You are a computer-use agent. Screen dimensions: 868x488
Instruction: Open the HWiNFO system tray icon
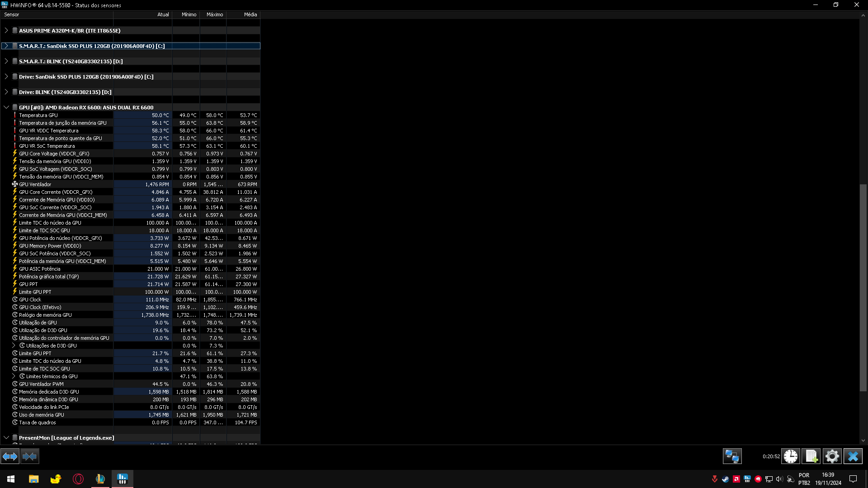click(x=747, y=479)
